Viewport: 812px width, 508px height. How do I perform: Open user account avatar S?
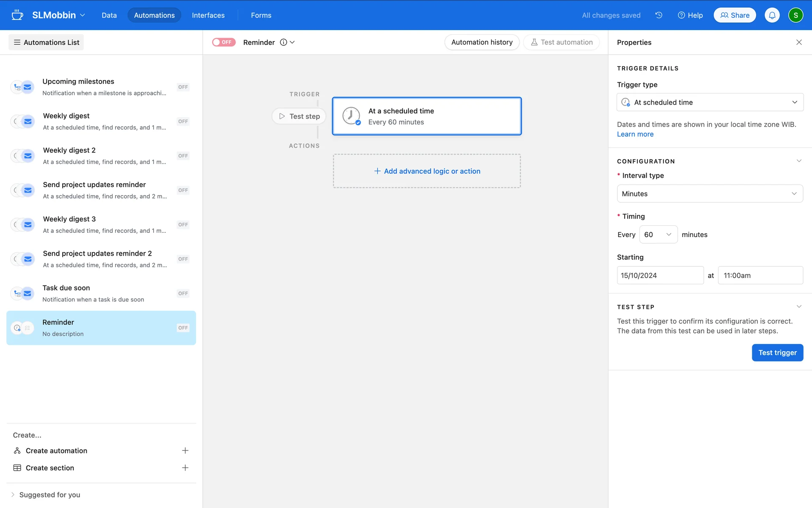[x=796, y=15]
